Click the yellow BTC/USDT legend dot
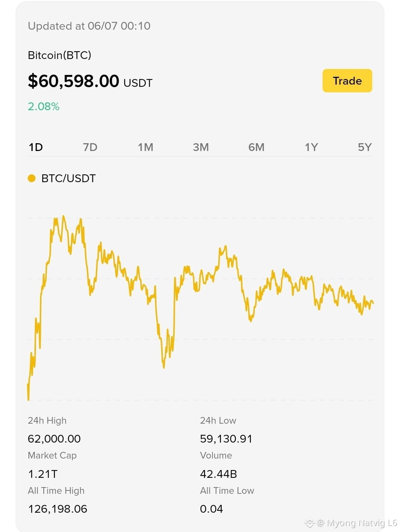 (x=32, y=178)
